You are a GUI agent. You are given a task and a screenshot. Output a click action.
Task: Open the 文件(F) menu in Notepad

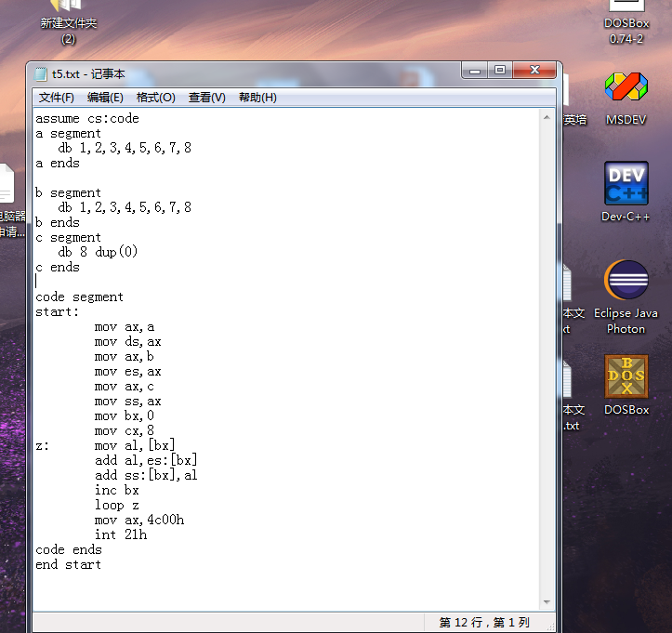tap(56, 98)
